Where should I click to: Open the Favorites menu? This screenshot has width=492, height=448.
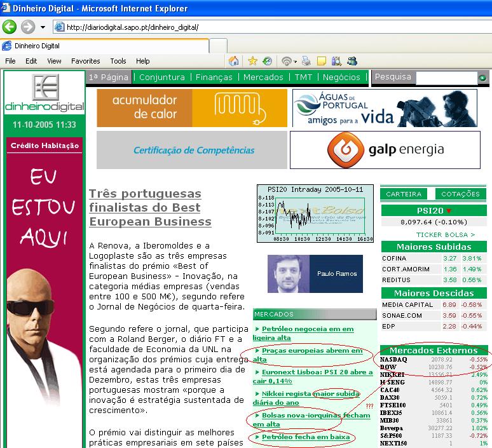[85, 61]
